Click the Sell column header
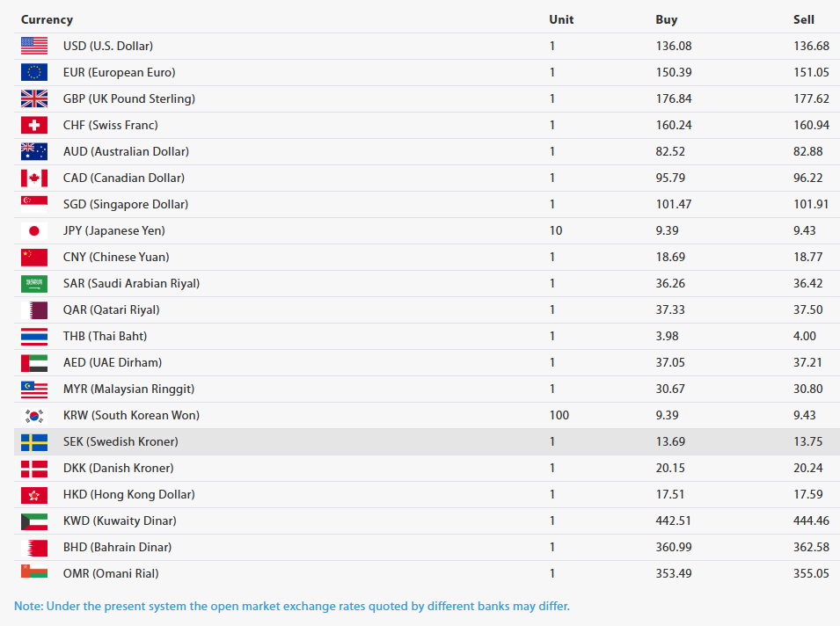 [x=804, y=20]
